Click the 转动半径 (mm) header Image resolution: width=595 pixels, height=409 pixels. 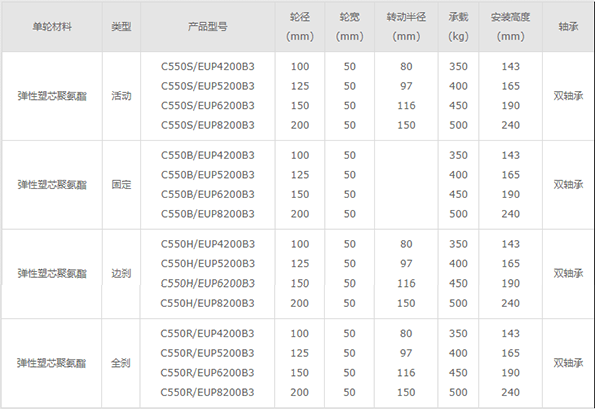[x=406, y=27]
